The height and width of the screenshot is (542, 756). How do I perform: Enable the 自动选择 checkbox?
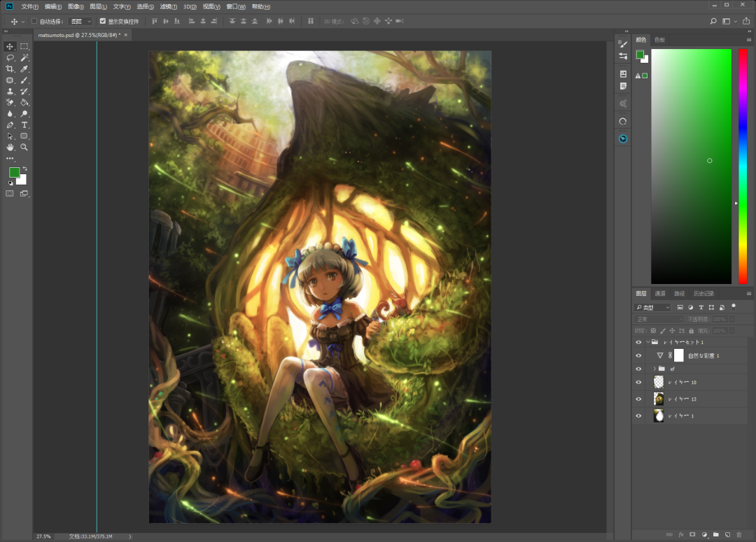pyautogui.click(x=34, y=21)
